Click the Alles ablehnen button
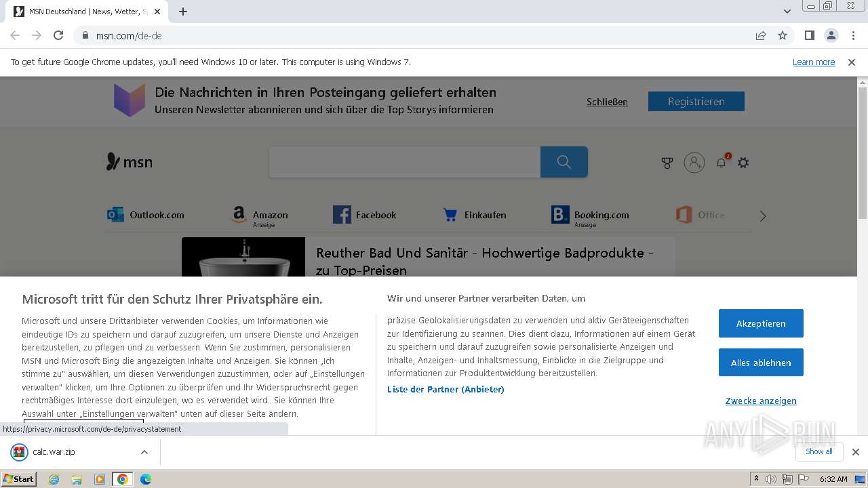 [x=761, y=363]
